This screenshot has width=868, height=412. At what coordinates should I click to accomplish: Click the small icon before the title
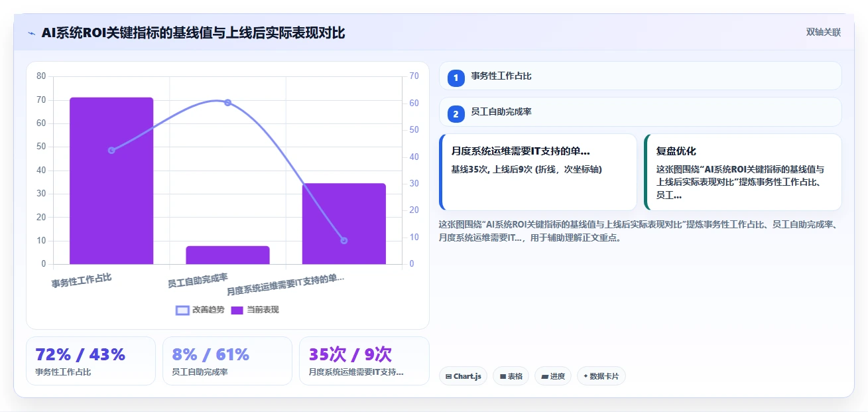[31, 33]
